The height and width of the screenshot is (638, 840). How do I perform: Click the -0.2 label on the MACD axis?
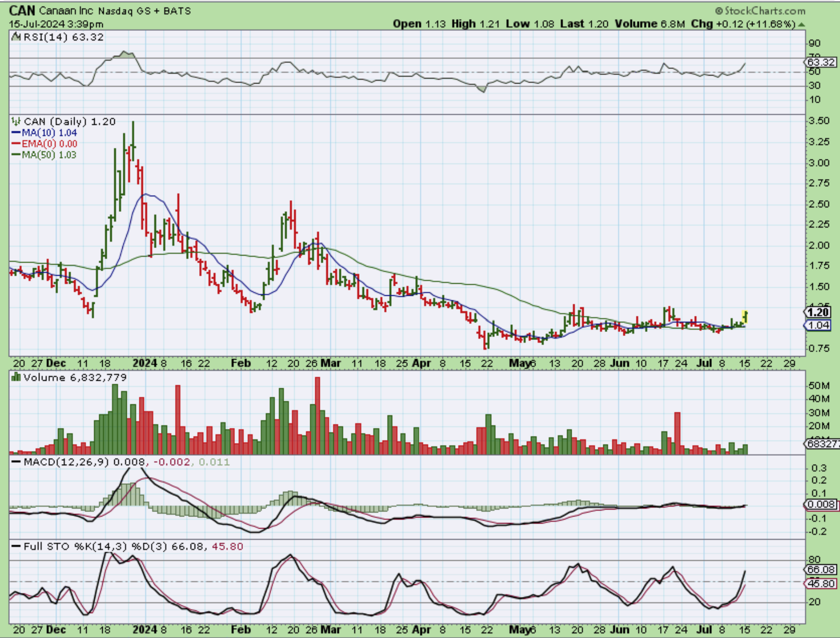click(817, 532)
